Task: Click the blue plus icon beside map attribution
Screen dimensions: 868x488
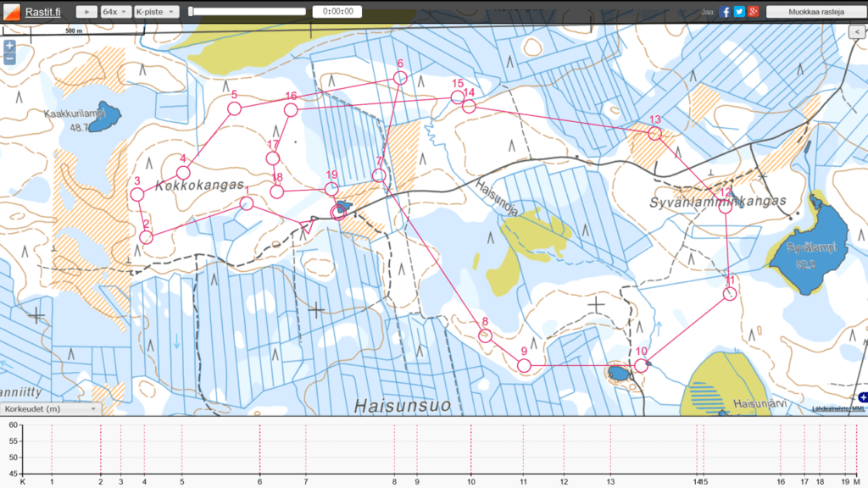Action: point(863,397)
